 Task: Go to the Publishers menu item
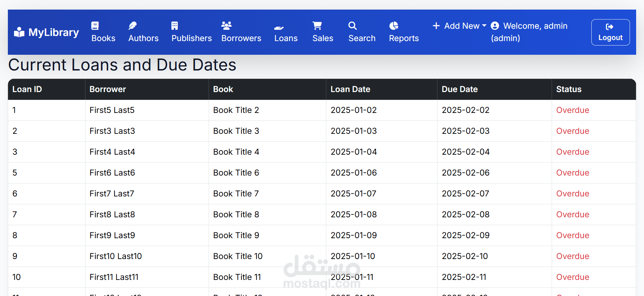pyautogui.click(x=192, y=38)
